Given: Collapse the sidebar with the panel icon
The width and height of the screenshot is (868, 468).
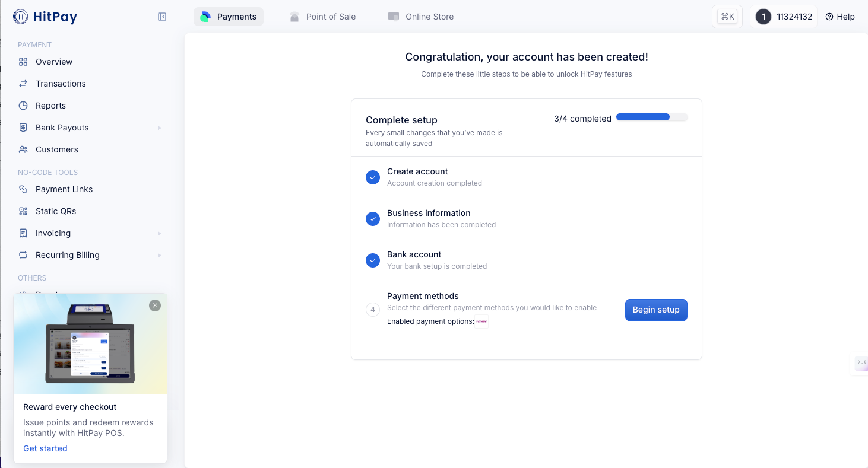Looking at the screenshot, I should [162, 17].
